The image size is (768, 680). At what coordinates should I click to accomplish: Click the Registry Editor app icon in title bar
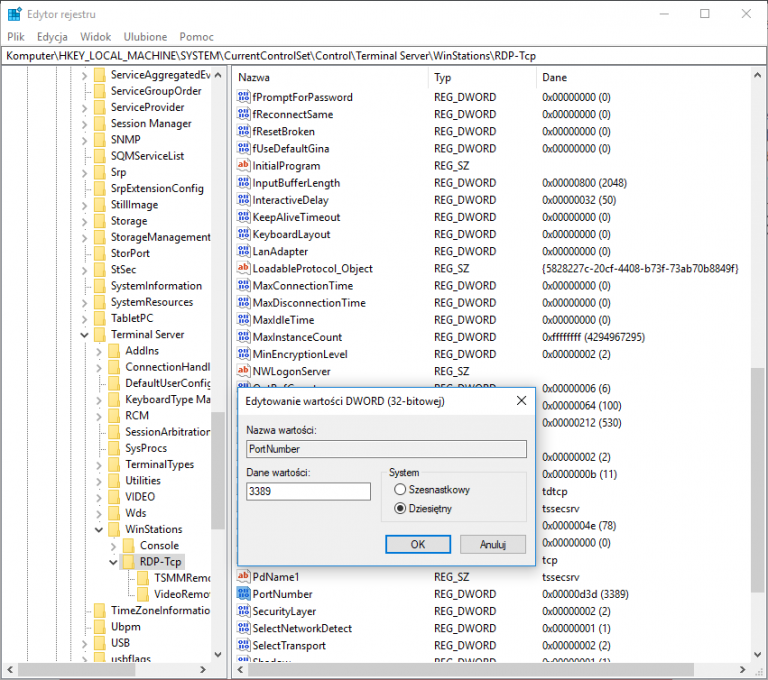(x=14, y=14)
